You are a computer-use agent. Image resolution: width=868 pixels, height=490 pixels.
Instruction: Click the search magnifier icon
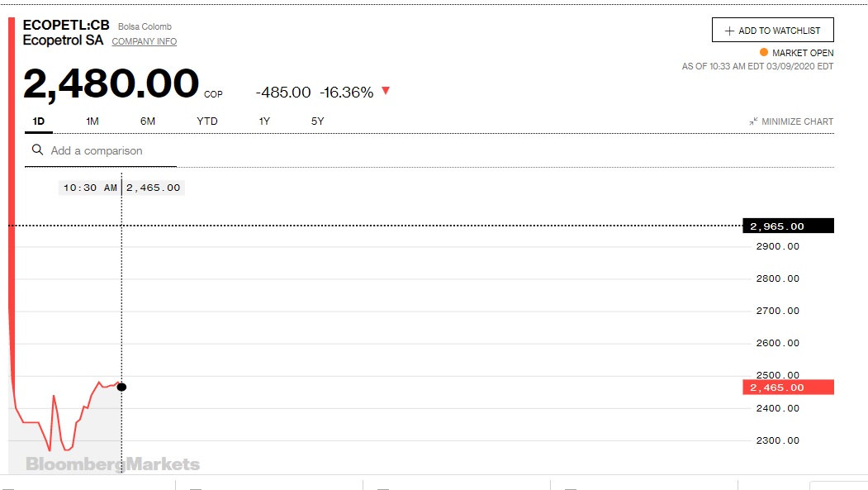(37, 150)
